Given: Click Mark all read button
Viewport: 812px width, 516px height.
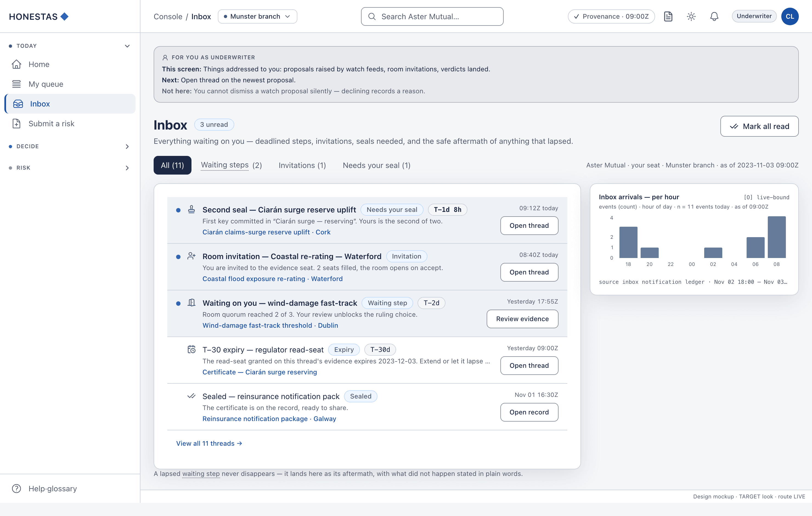Looking at the screenshot, I should pos(759,126).
